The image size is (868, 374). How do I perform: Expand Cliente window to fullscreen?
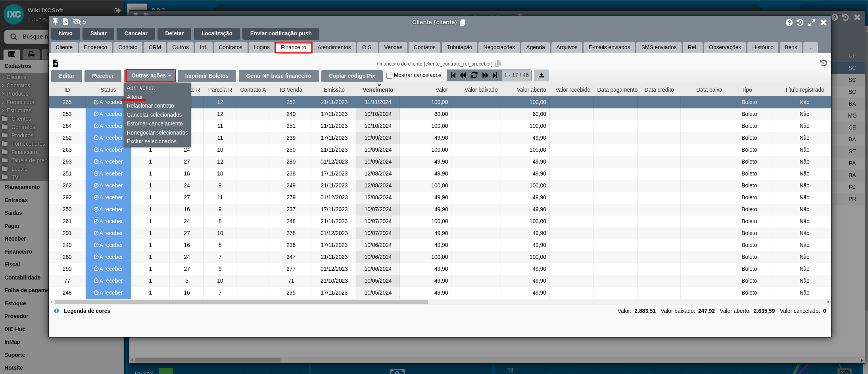click(x=812, y=23)
